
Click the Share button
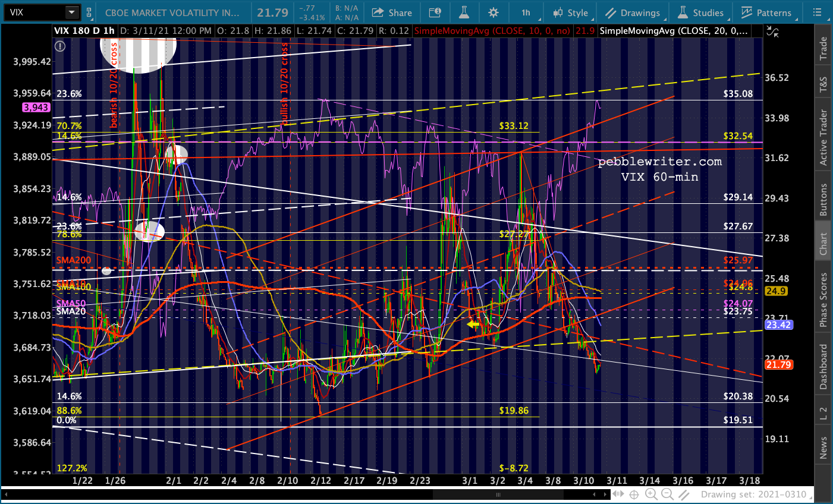pyautogui.click(x=392, y=12)
